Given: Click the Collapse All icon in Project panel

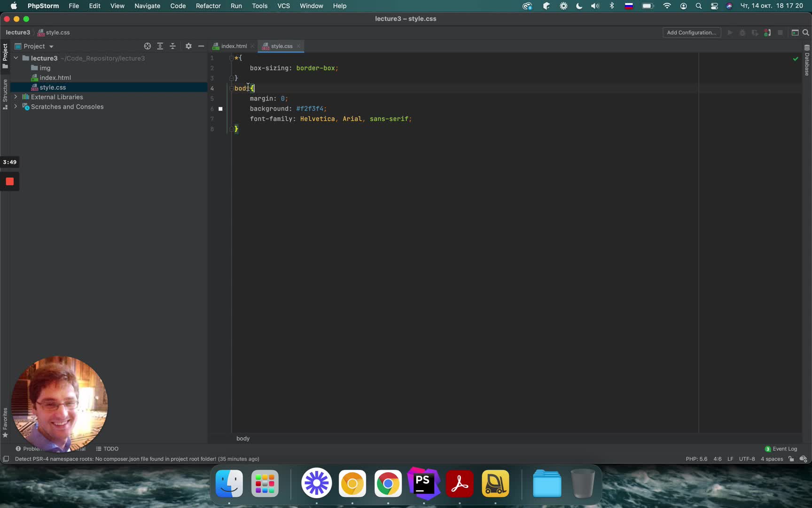Looking at the screenshot, I should pyautogui.click(x=173, y=46).
